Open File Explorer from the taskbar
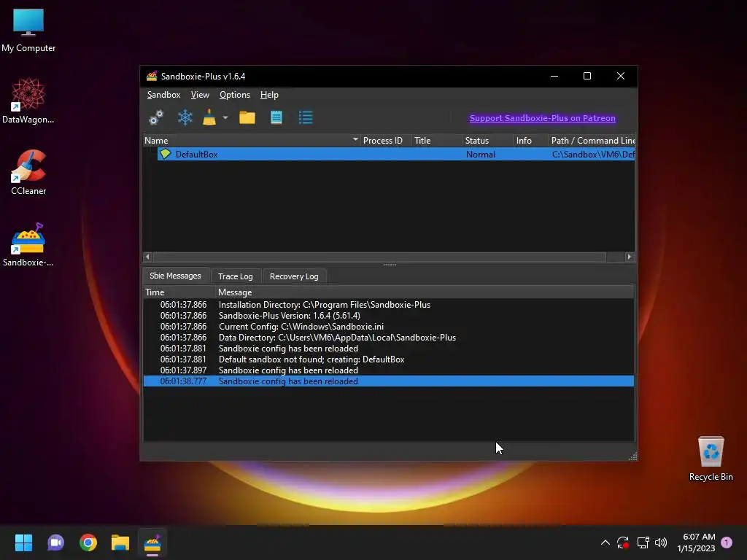The image size is (747, 560). 120,542
